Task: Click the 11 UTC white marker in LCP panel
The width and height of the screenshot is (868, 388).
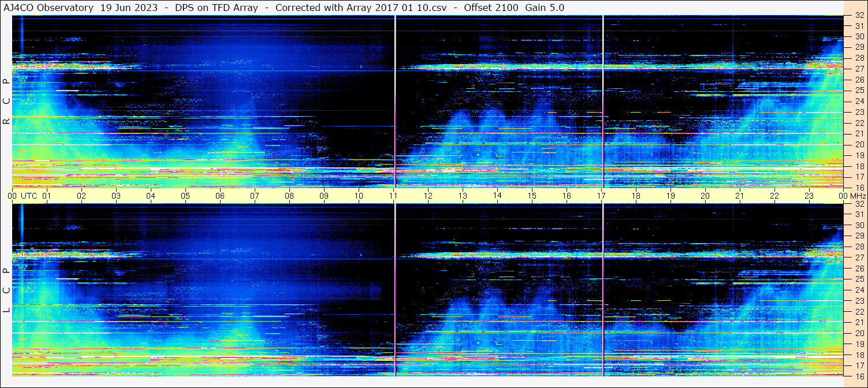Action: pyautogui.click(x=395, y=290)
